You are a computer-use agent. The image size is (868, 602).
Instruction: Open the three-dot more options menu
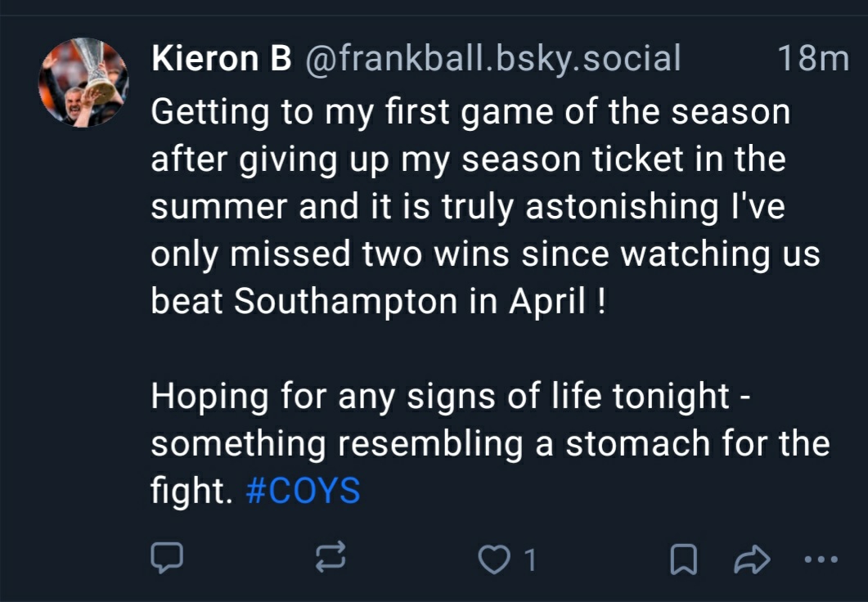tap(821, 559)
